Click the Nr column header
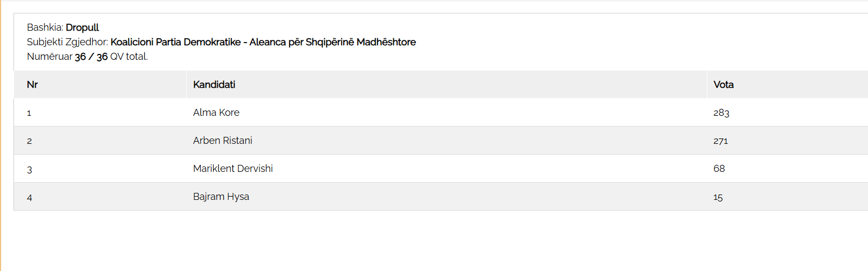 32,85
